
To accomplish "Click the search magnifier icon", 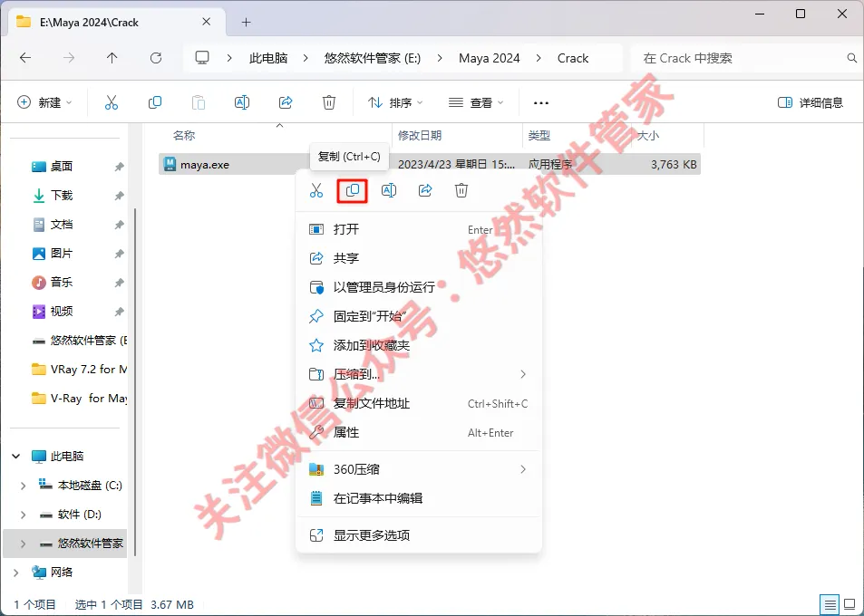I will [x=852, y=58].
